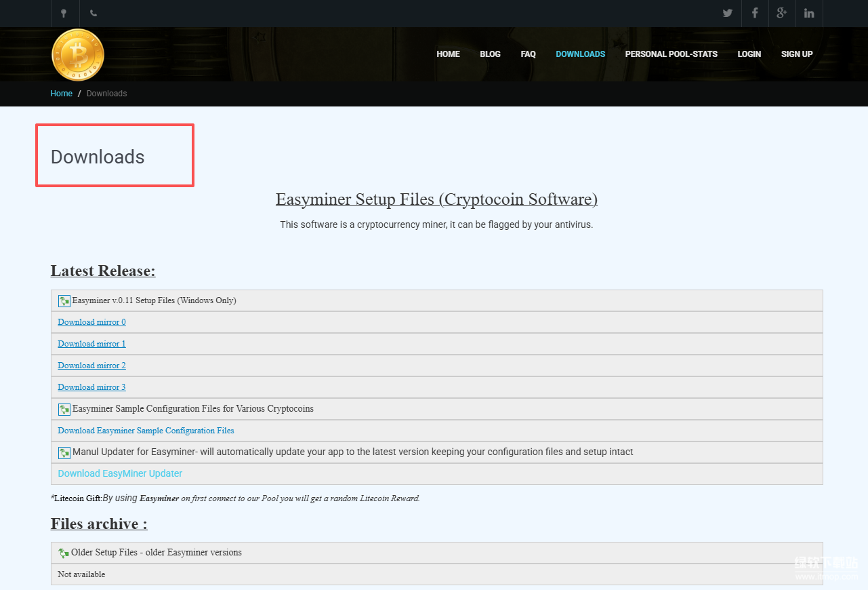Click LOGIN in the navigation bar
This screenshot has width=868, height=590.
click(x=749, y=54)
